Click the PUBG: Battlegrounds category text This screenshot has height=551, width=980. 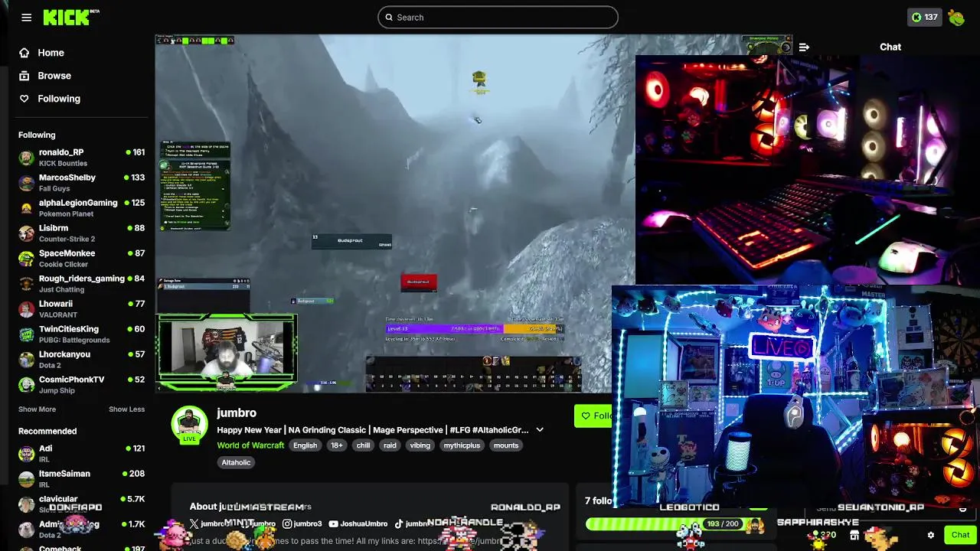[x=74, y=341]
